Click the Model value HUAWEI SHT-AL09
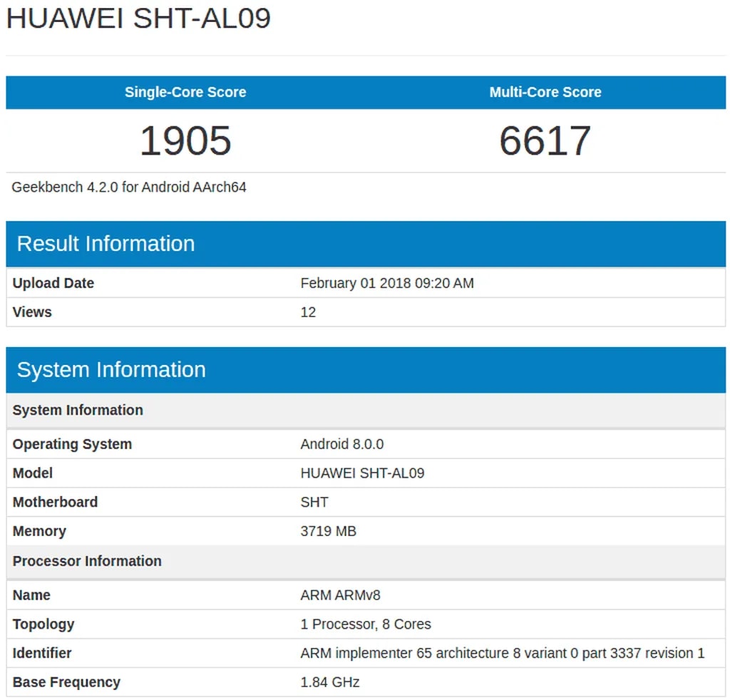Screen dimensions: 730x700 (362, 473)
